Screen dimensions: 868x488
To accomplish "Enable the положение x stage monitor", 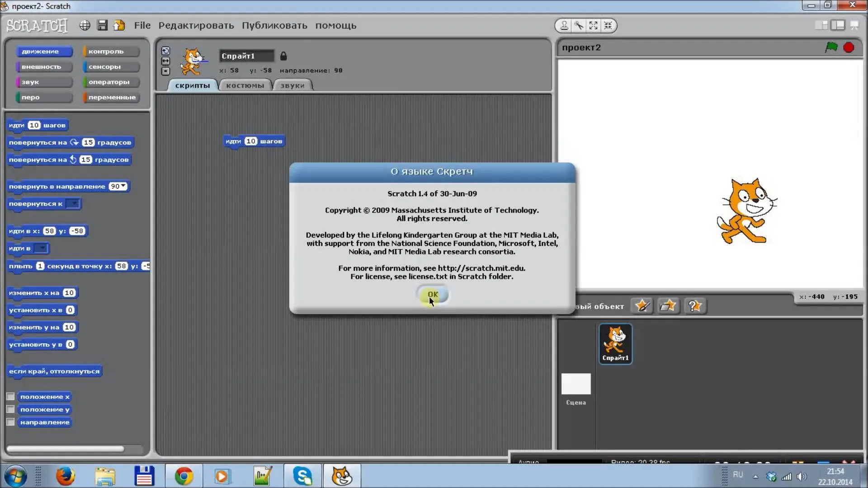I will point(10,397).
